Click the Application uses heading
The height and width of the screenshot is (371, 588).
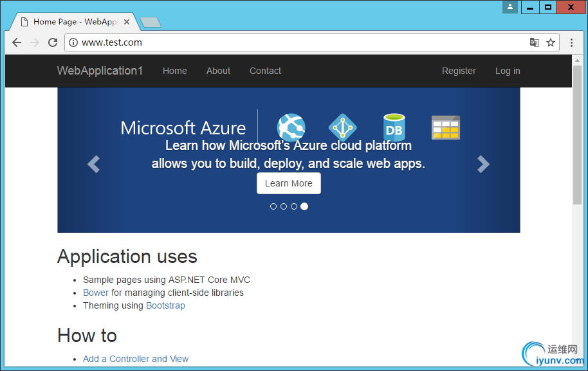(127, 257)
